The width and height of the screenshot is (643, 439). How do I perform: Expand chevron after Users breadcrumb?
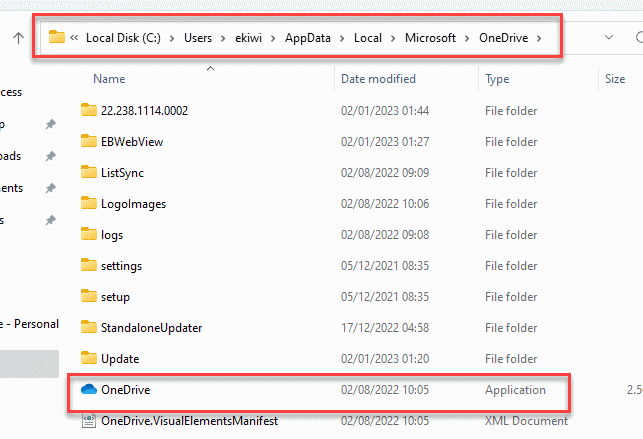click(x=223, y=39)
